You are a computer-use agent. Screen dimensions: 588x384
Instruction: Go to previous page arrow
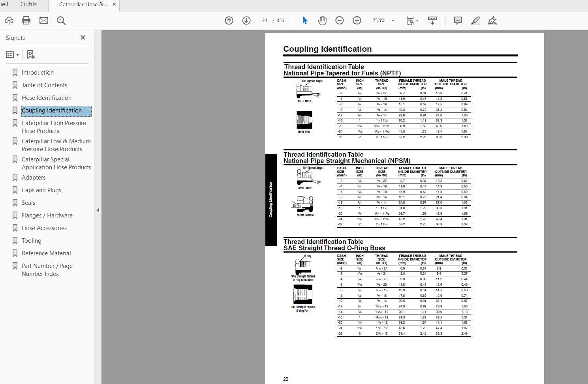(x=229, y=21)
